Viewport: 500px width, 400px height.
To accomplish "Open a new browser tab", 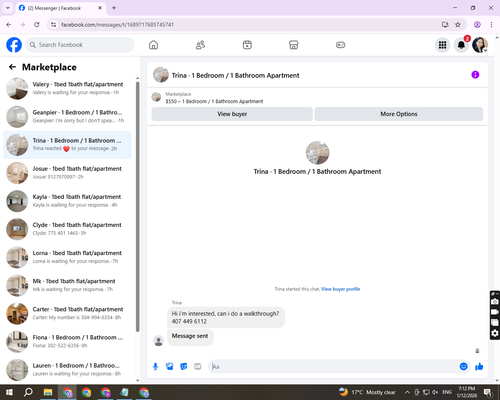I will [114, 8].
